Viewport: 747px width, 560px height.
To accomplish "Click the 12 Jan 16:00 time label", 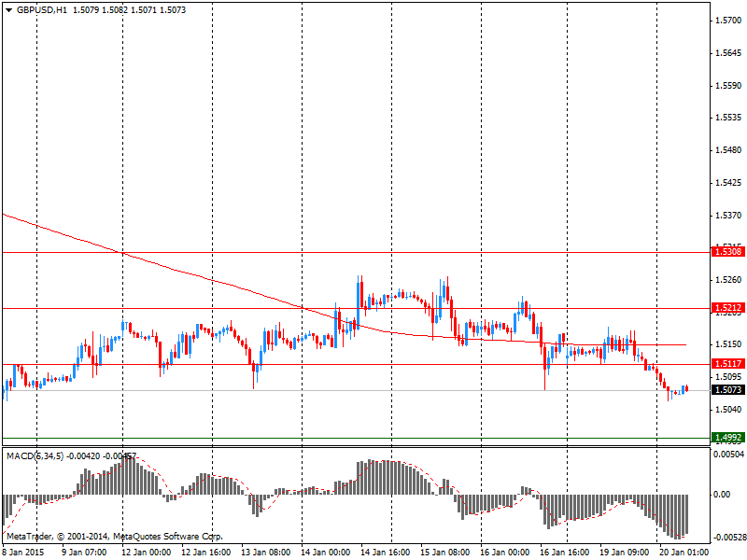I will (205, 553).
